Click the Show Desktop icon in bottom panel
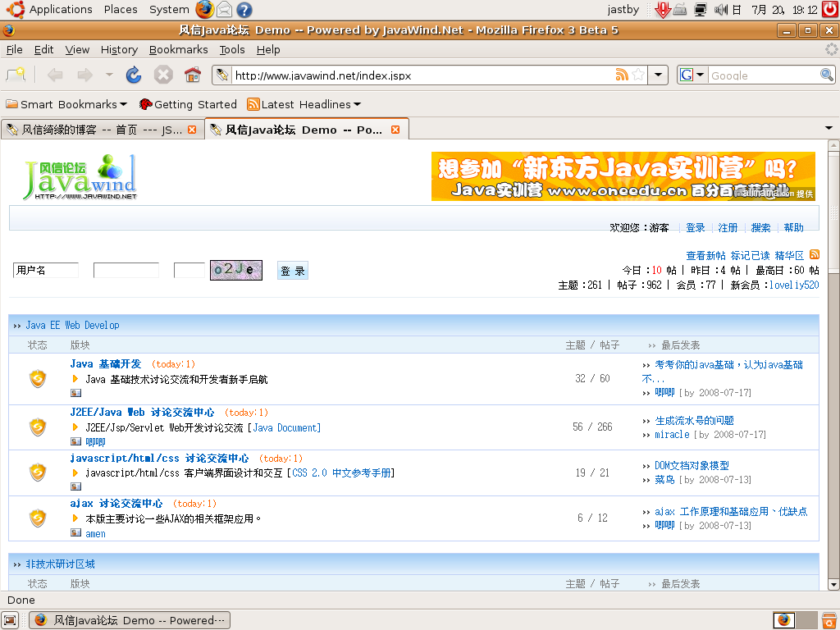Viewport: 840px width, 630px height. (x=11, y=620)
